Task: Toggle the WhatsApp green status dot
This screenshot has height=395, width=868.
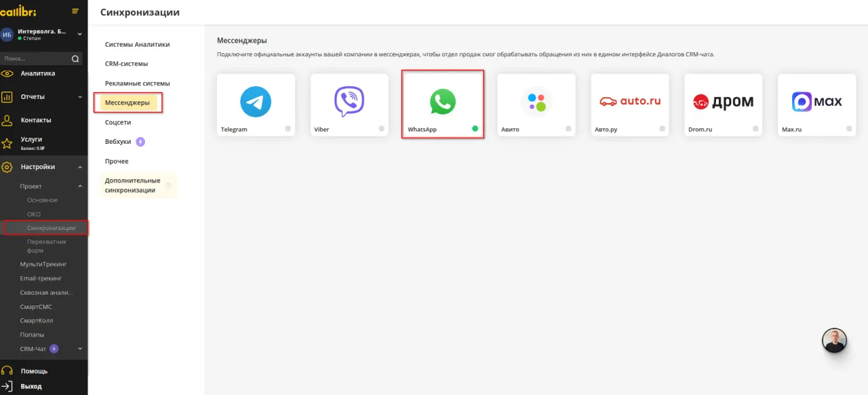Action: point(475,128)
